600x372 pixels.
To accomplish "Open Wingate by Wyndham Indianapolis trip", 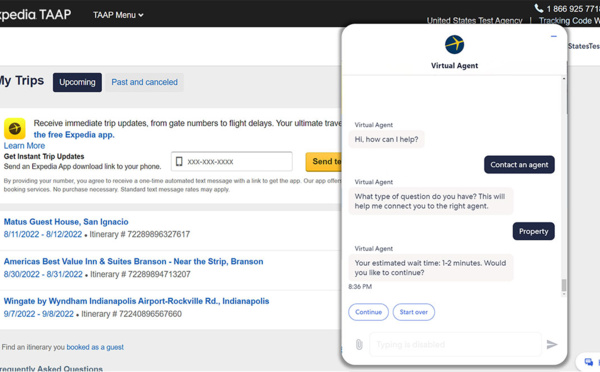I will click(x=137, y=301).
